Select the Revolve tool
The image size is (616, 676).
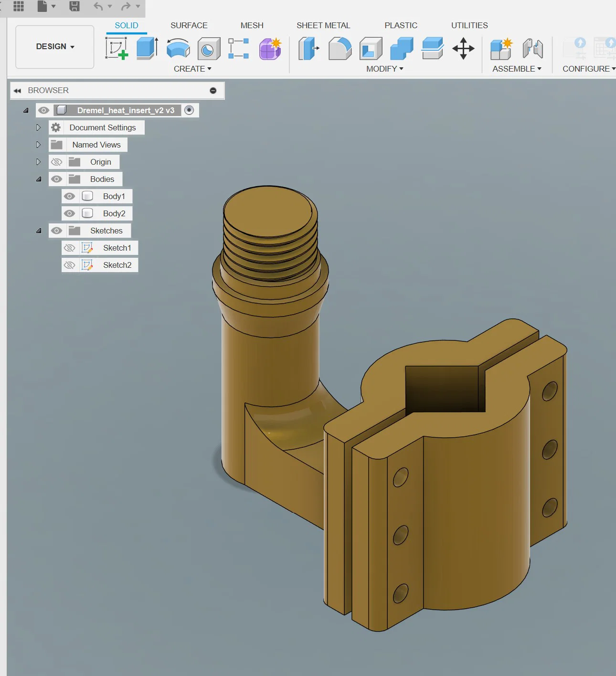pos(178,49)
